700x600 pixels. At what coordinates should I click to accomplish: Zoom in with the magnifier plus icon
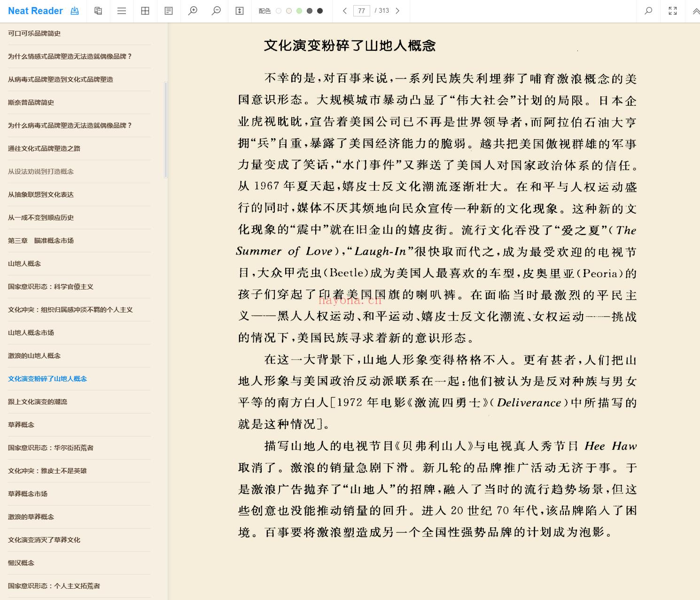(193, 11)
